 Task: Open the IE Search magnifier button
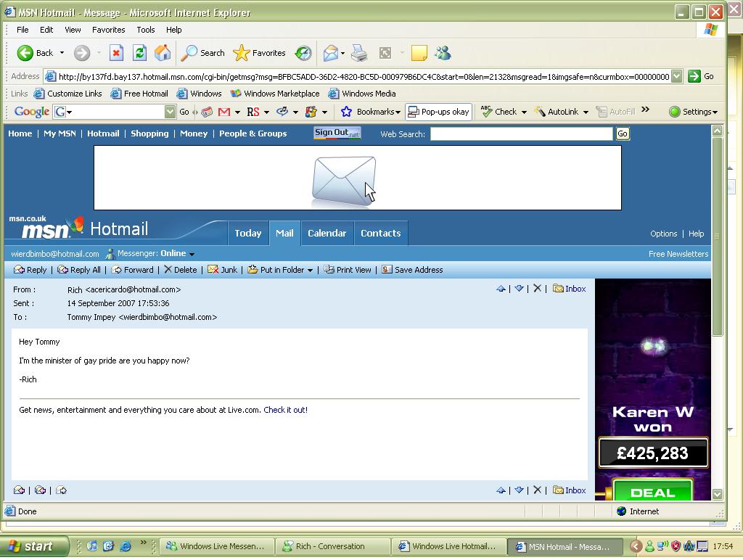click(203, 53)
